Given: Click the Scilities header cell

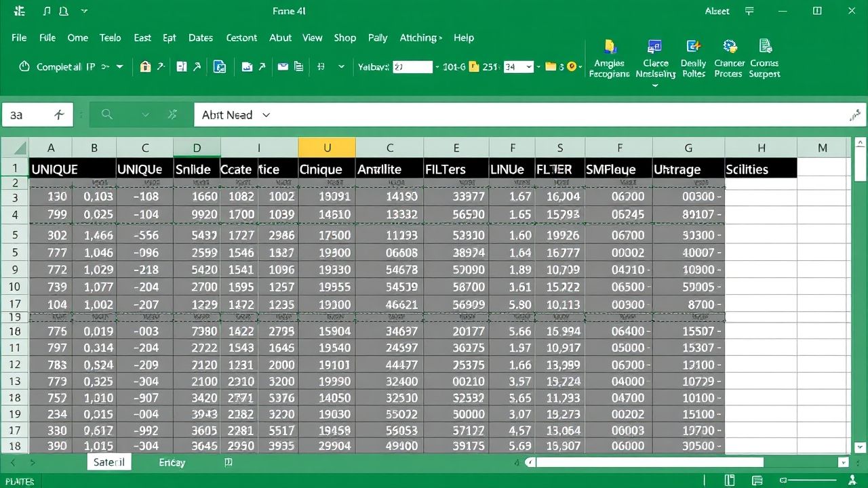Looking at the screenshot, I should coord(761,169).
